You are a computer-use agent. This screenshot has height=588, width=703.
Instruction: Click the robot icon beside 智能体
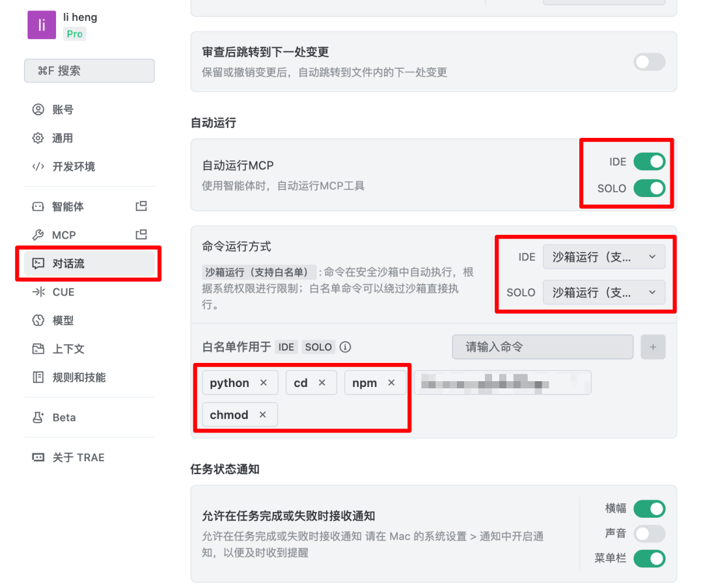[x=38, y=207]
